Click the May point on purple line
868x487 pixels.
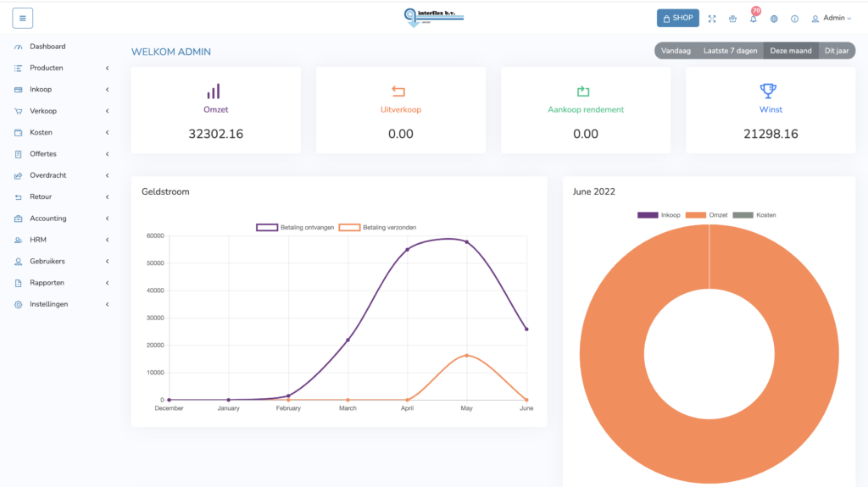click(x=467, y=242)
